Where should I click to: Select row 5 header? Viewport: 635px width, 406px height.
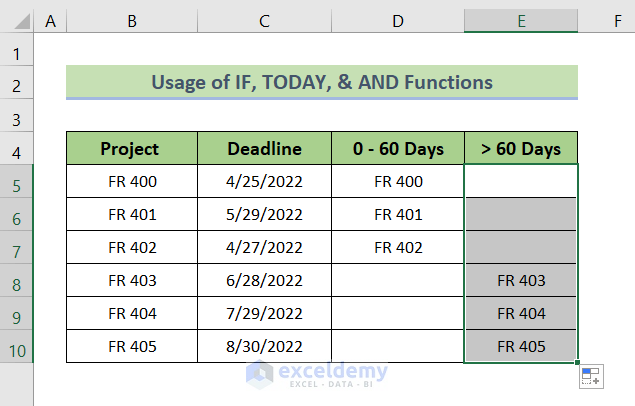pos(17,182)
